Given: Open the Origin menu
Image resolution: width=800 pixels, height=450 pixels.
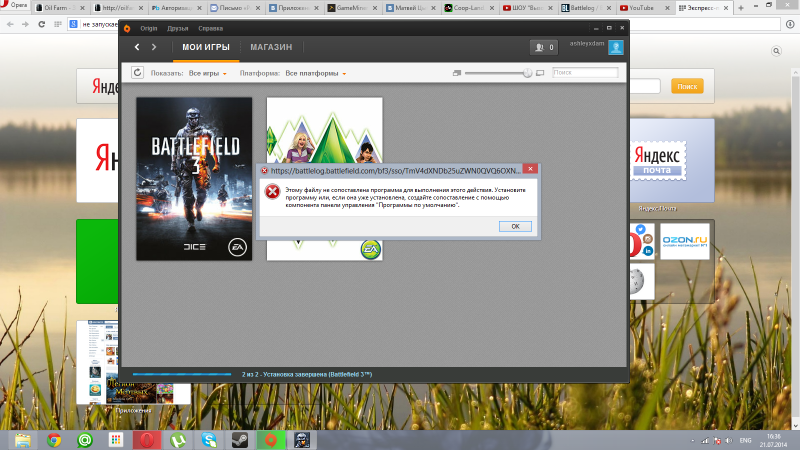Looking at the screenshot, I should tap(148, 29).
